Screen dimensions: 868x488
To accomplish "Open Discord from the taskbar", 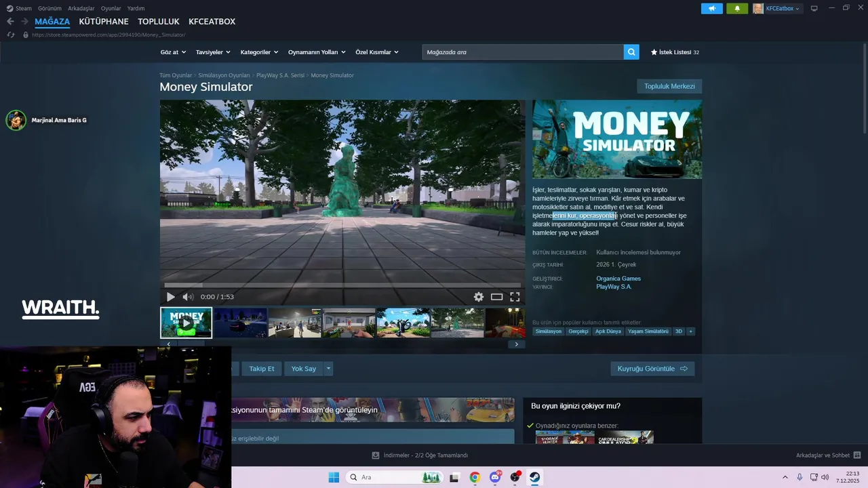I will 495,477.
